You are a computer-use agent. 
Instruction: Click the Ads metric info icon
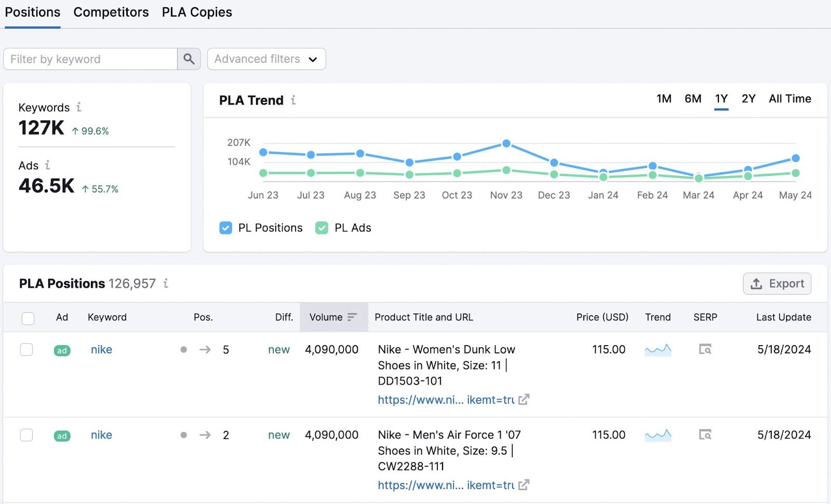(48, 165)
